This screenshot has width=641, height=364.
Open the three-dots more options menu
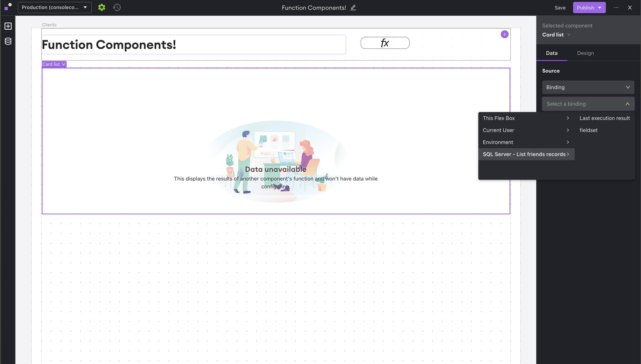pos(616,8)
